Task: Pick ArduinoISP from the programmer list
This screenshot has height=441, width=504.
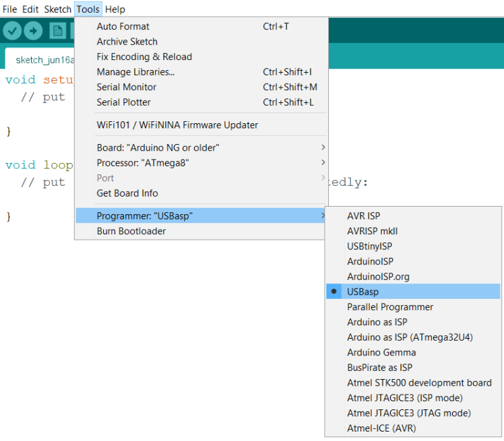Action: (x=370, y=261)
